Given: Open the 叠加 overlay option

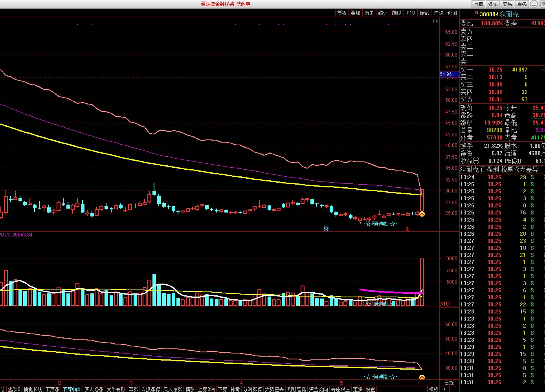Looking at the screenshot, I should [356, 13].
